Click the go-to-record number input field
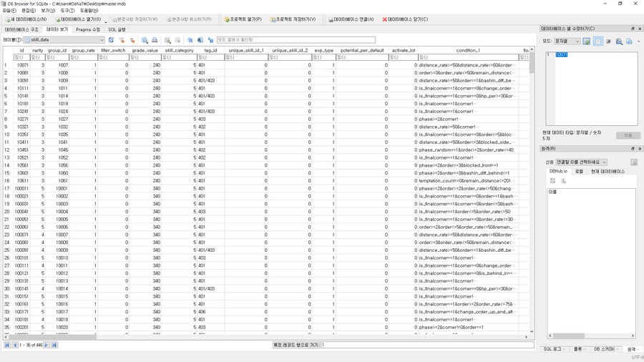Screen dimensions: 644x362 click(x=427, y=345)
